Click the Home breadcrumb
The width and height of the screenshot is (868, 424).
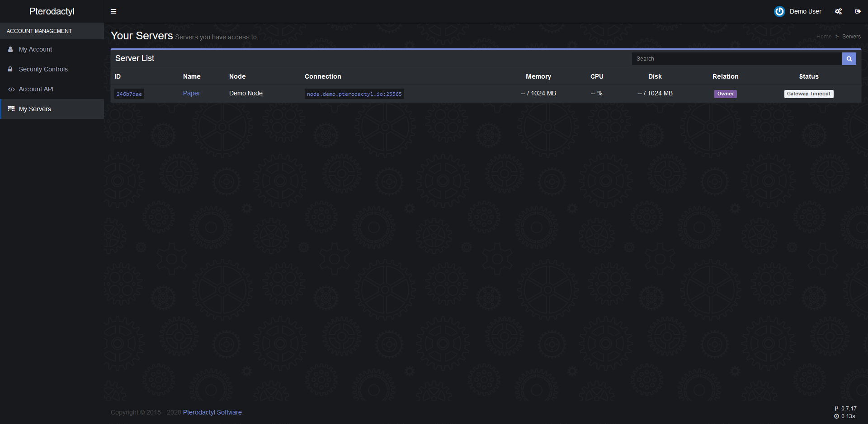point(824,37)
